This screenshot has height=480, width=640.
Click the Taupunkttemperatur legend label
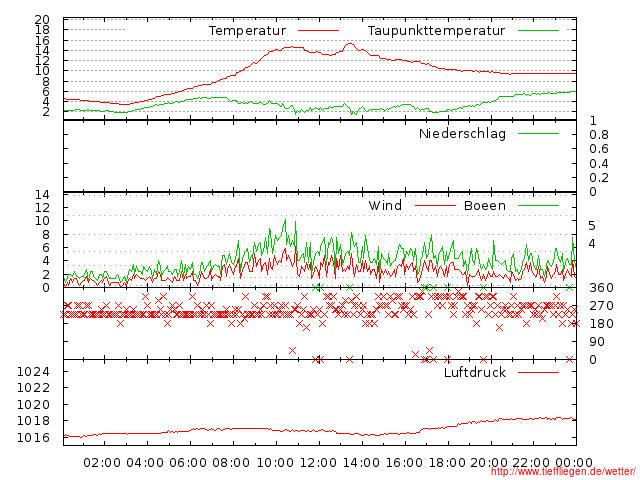coord(436,31)
